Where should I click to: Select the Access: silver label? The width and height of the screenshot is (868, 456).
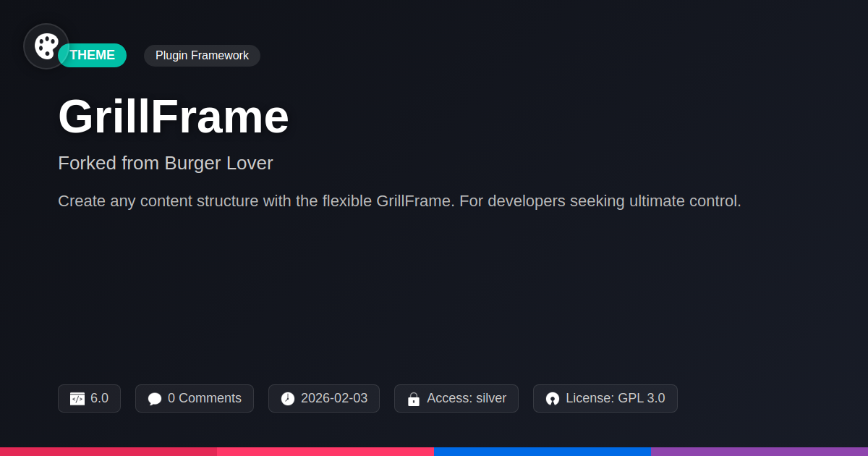(467, 398)
